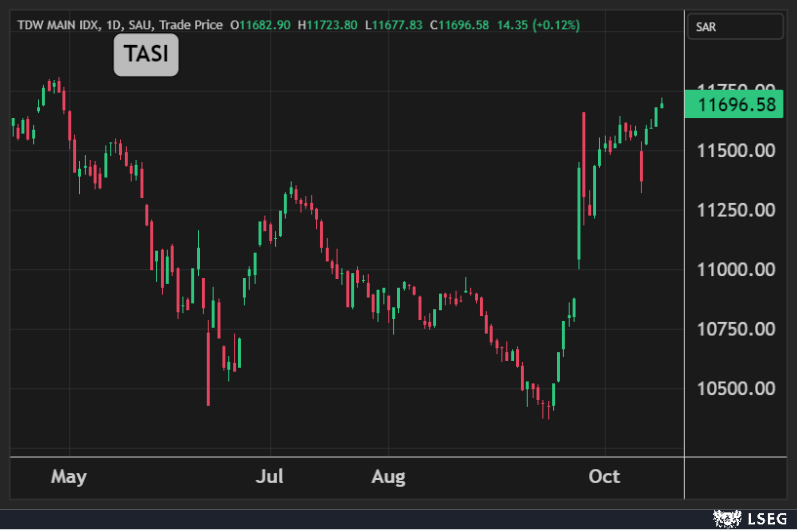Click the SAU exchange code in header

click(141, 23)
